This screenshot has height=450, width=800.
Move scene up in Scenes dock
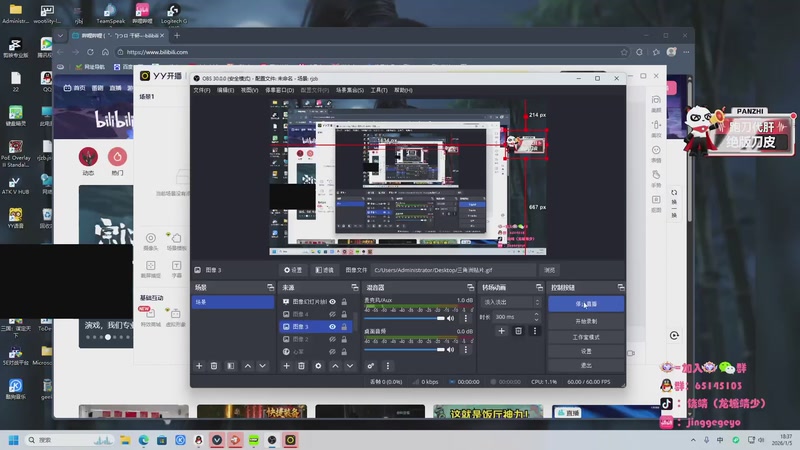247,366
